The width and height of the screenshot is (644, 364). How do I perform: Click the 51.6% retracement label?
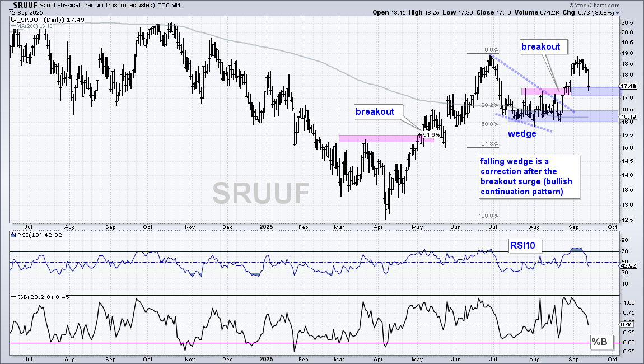431,135
